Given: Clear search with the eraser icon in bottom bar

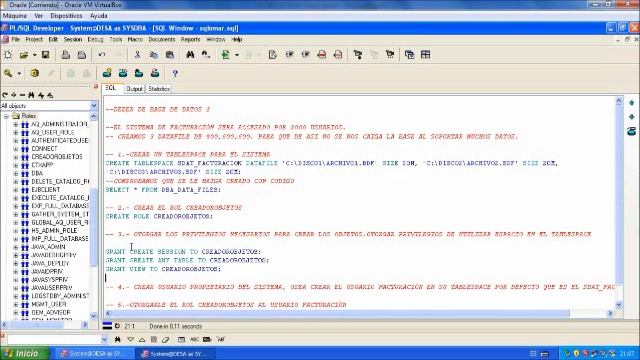Looking at the screenshot, I should point(165,340).
